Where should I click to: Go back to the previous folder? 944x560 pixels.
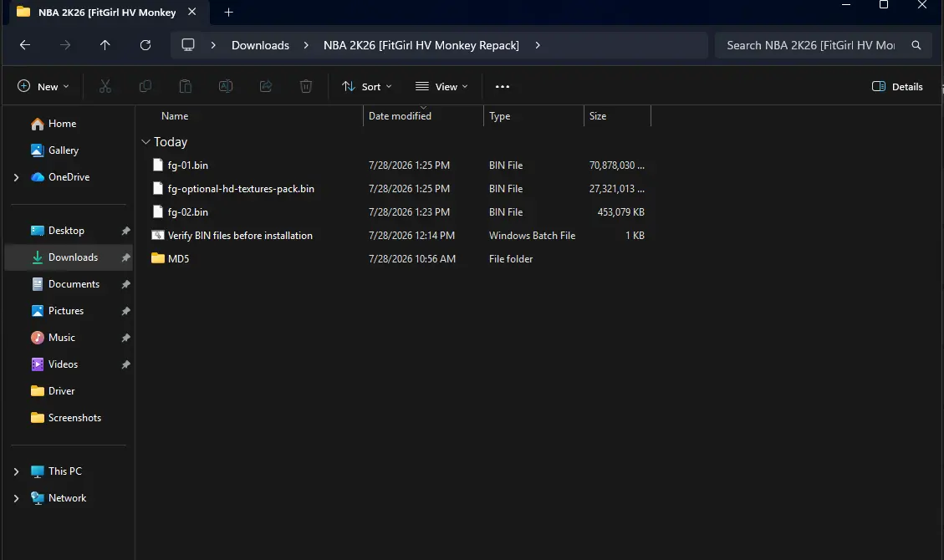(x=25, y=45)
